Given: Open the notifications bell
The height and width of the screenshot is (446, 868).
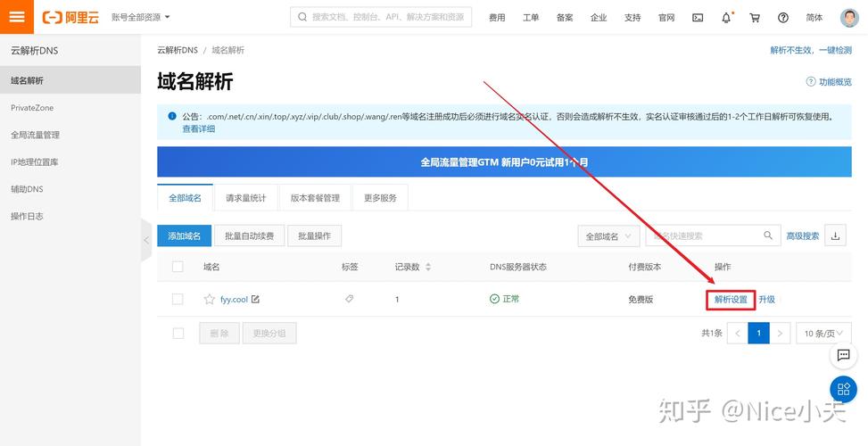Looking at the screenshot, I should click(x=726, y=17).
